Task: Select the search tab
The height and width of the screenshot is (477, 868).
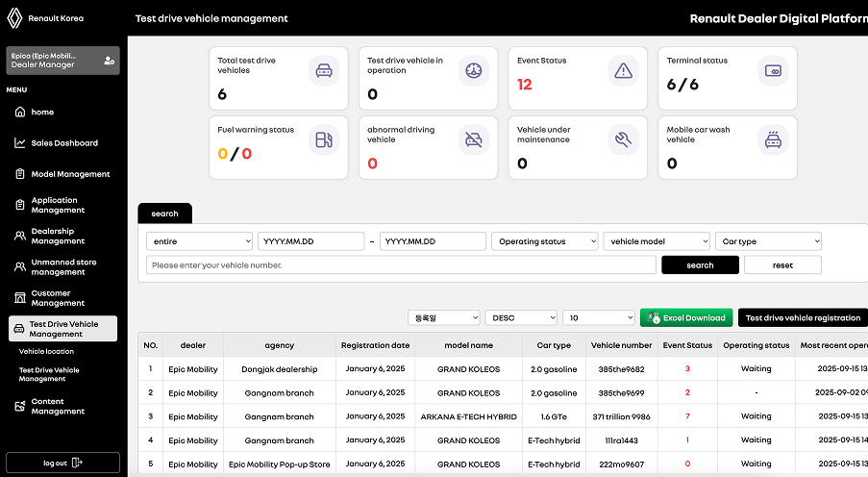Action: click(x=164, y=213)
